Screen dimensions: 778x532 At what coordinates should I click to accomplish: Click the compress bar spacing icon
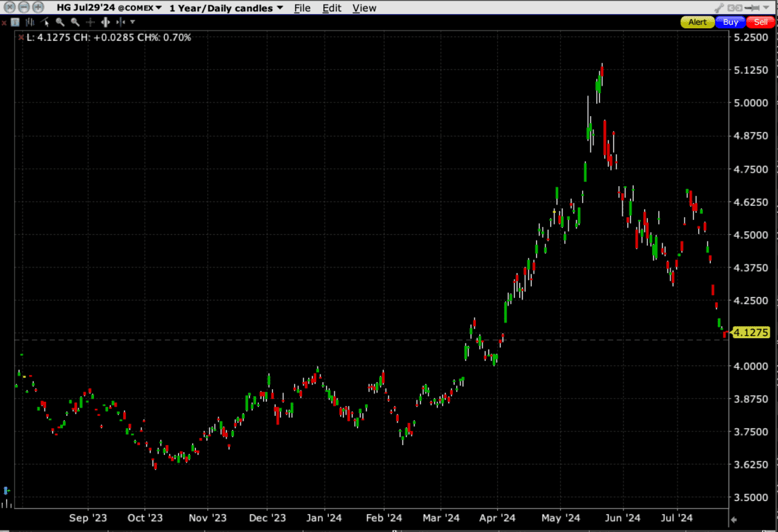click(120, 22)
